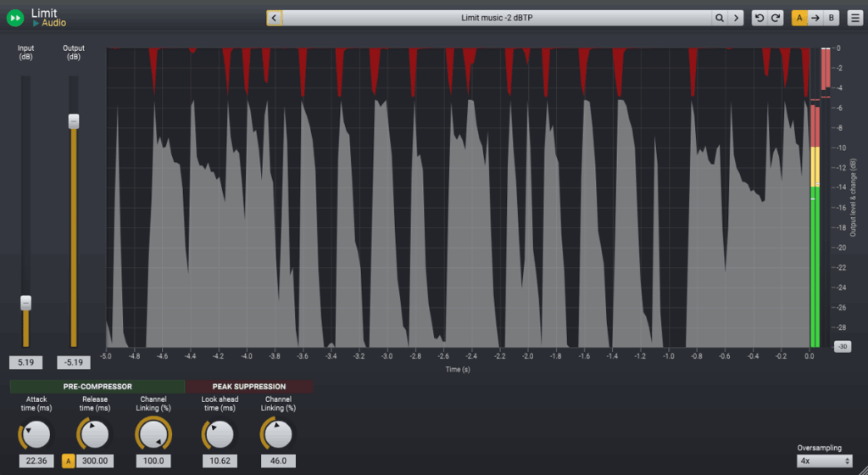Go to the next preset
The image size is (868, 475).
[736, 18]
